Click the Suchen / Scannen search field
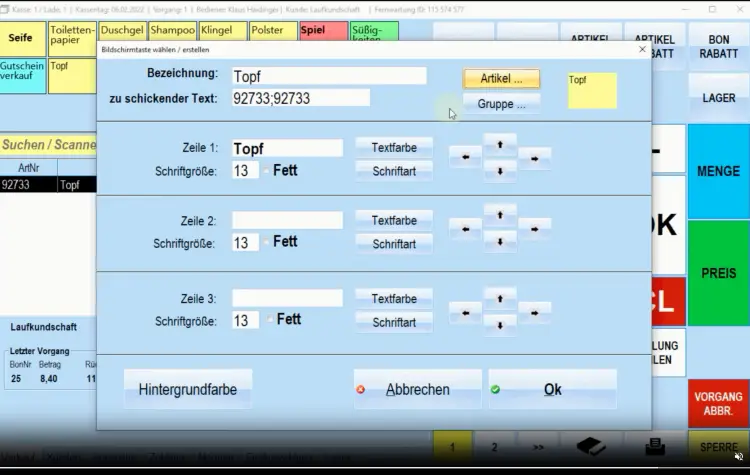Image resolution: width=750 pixels, height=475 pixels. pos(48,144)
